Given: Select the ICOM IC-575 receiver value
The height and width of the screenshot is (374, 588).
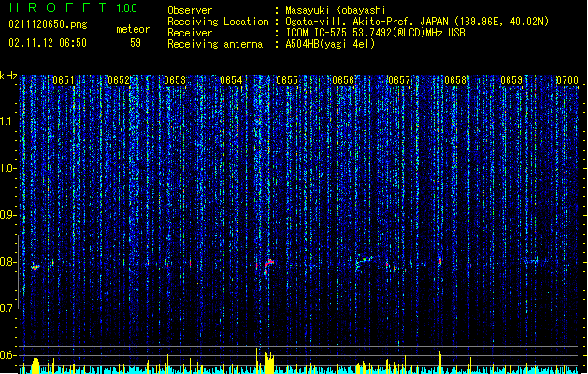Looking at the screenshot, I should pos(375,33).
